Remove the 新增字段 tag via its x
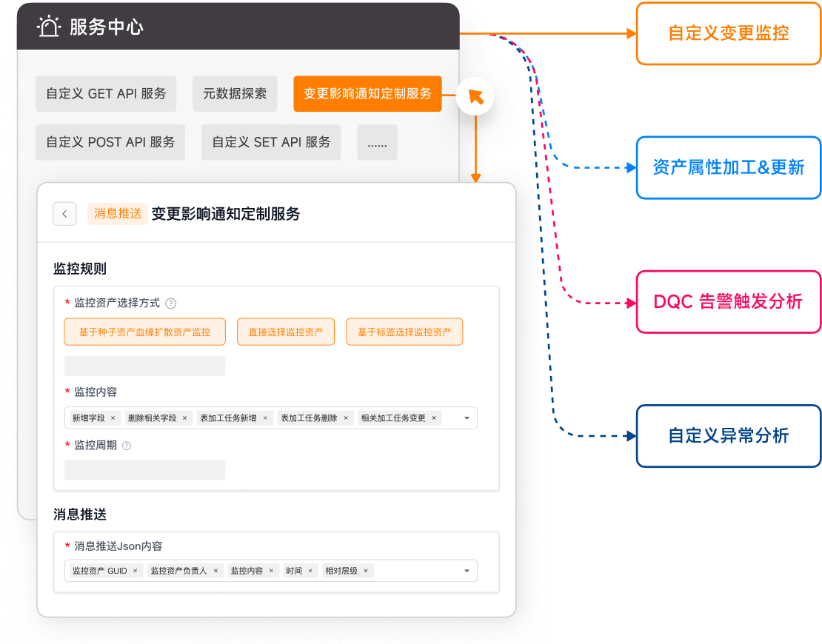 tap(113, 418)
